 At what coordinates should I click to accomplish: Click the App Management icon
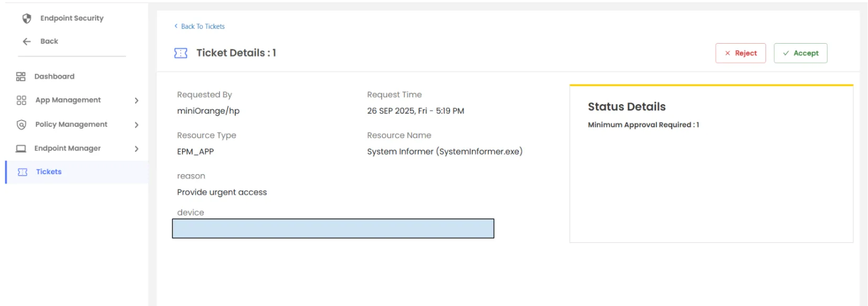coord(22,100)
